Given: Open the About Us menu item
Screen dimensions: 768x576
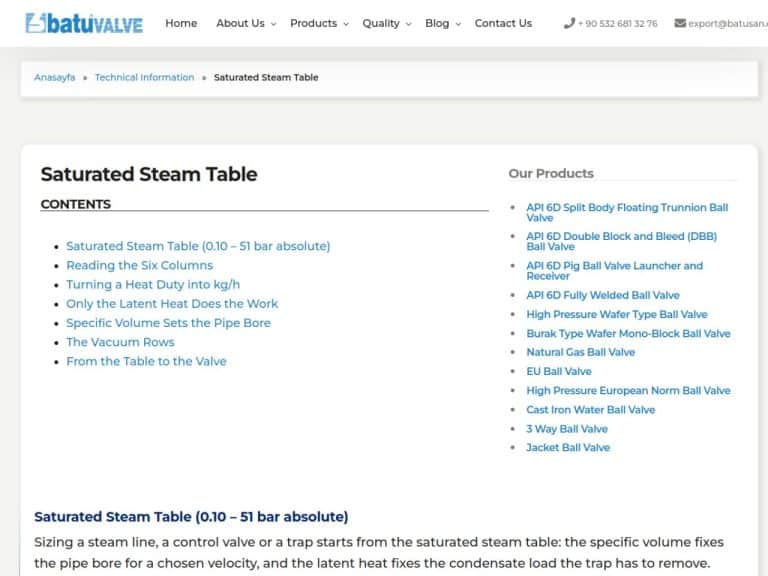Looking at the screenshot, I should click(x=240, y=23).
